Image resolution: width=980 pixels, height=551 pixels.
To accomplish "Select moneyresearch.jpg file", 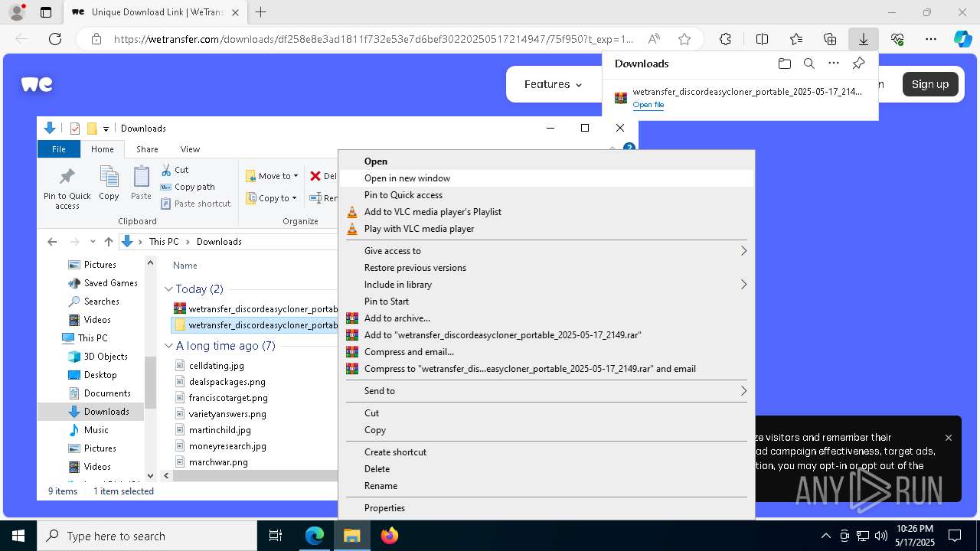I will click(x=227, y=446).
